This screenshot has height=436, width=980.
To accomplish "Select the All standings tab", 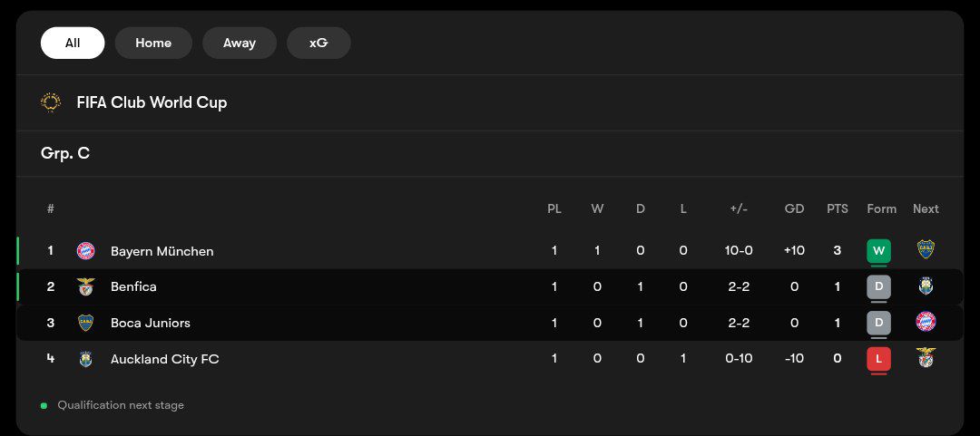I will coord(73,44).
